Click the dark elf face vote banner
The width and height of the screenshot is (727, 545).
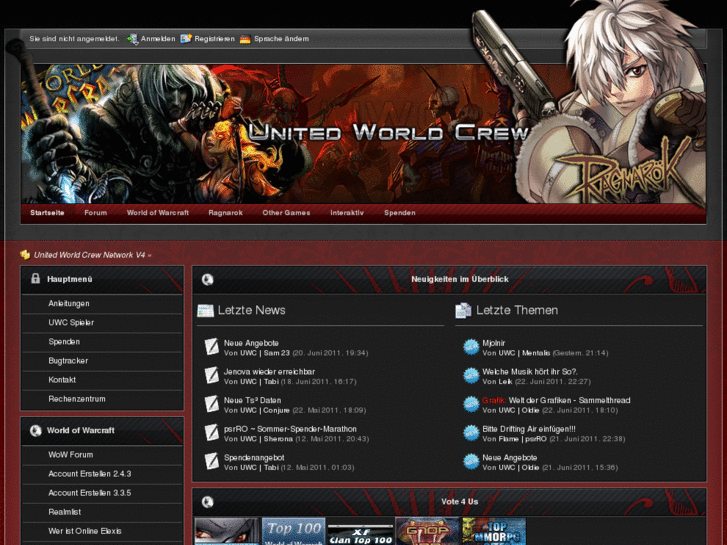click(x=227, y=532)
